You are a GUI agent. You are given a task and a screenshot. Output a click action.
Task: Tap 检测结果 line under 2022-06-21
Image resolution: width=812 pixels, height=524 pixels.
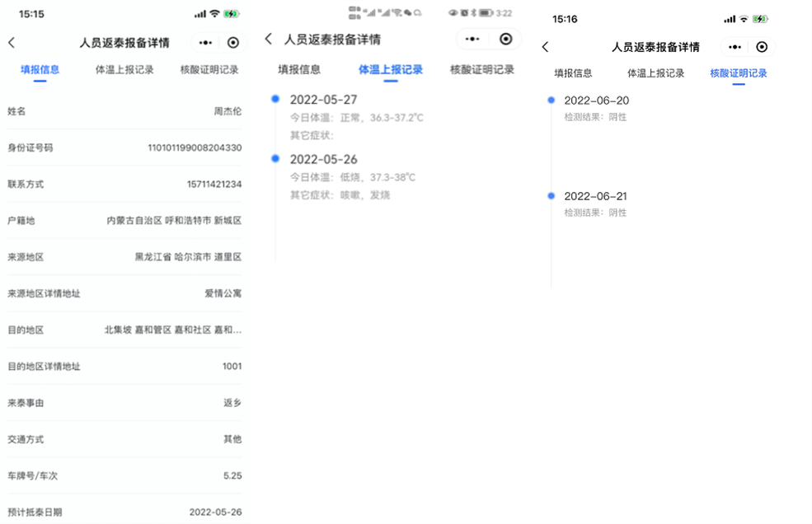pos(595,213)
